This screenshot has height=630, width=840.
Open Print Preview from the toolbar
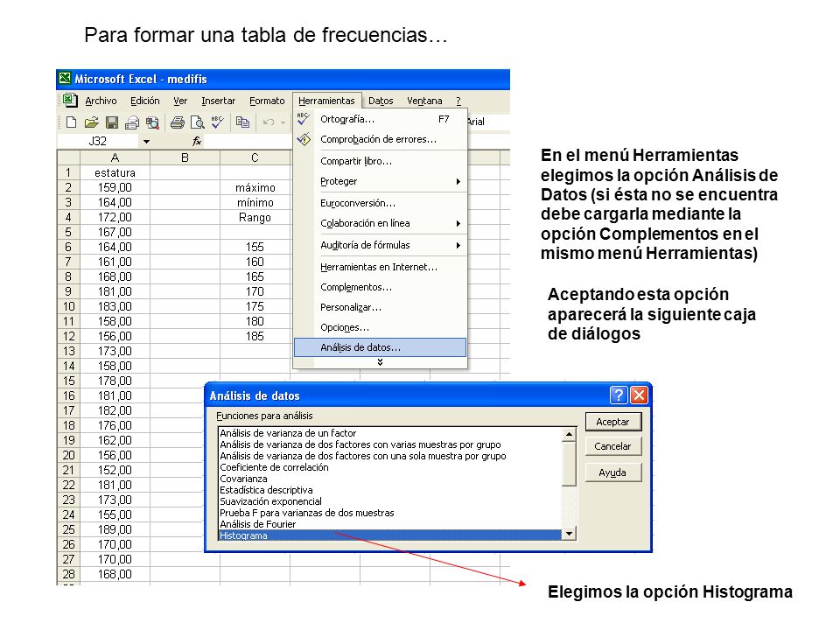click(197, 122)
